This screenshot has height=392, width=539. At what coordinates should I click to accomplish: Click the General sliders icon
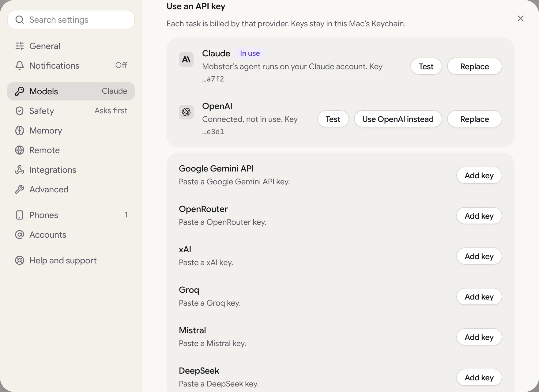(20, 46)
